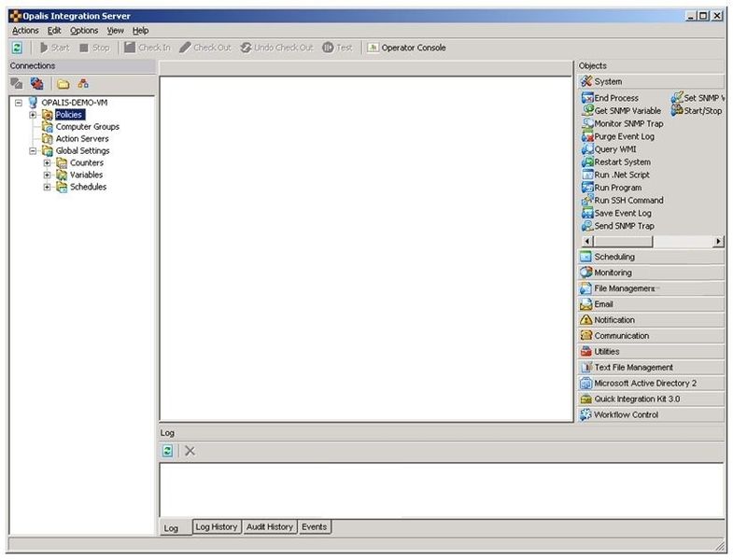Expand the Utilities objects category
Screen dimensions: 733x560
coord(651,352)
